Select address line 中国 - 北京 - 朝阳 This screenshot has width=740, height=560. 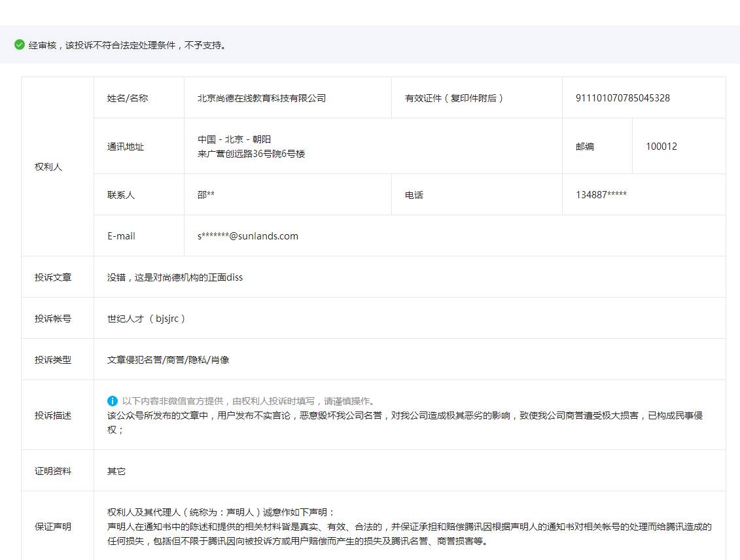click(x=234, y=139)
